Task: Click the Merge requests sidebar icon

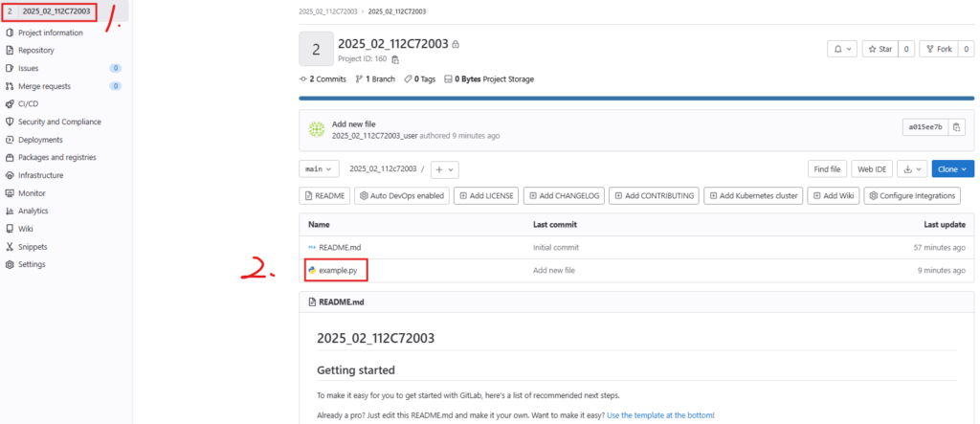Action: 10,86
